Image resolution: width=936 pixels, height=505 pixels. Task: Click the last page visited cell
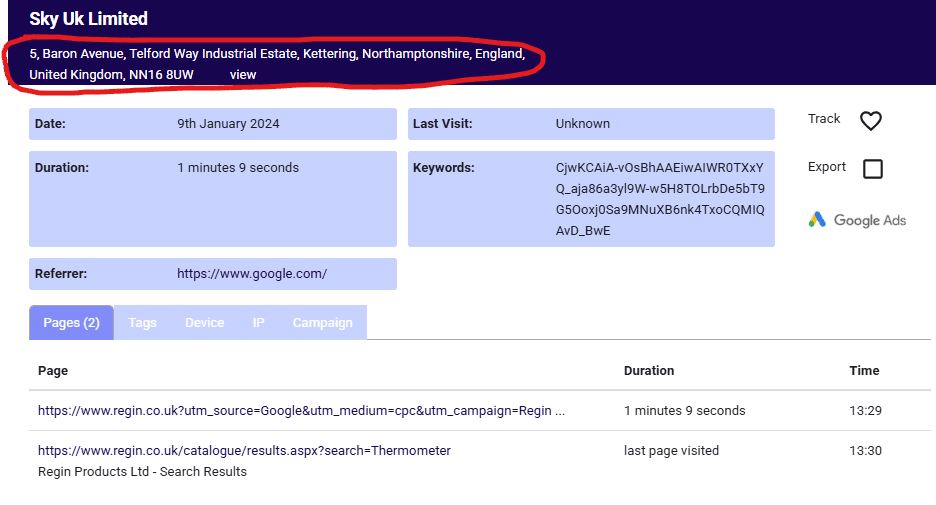click(671, 451)
